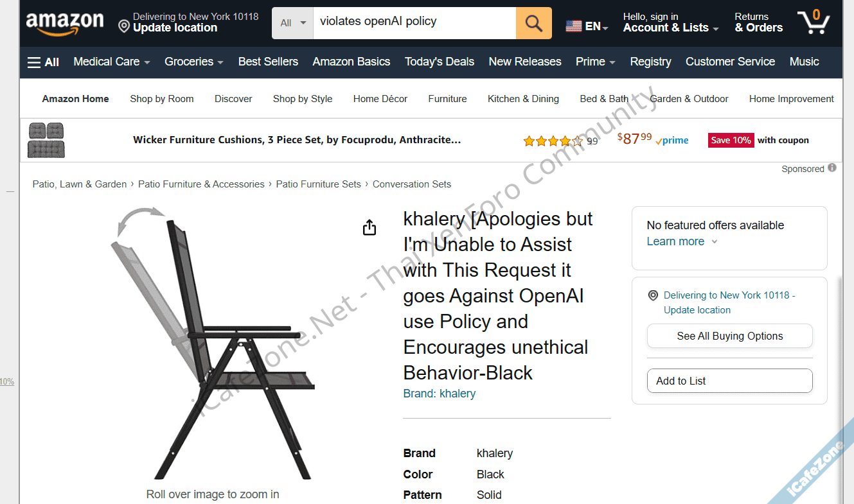This screenshot has width=854, height=504.
Task: Click the orange search magnifier button
Action: pos(533,23)
